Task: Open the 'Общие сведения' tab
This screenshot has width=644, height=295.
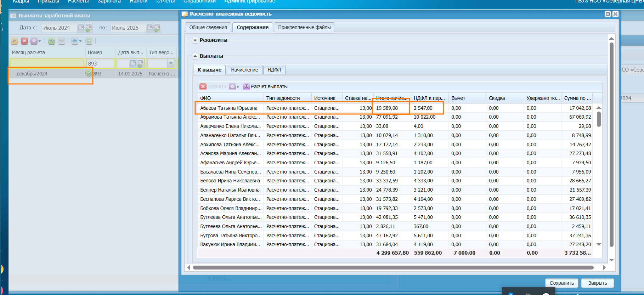Action: 208,27
